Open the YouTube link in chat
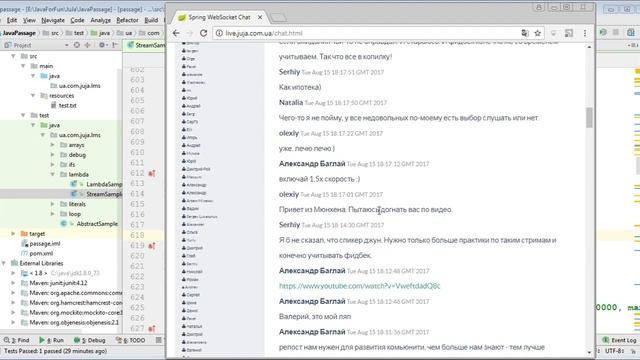The image size is (640, 360). tap(360, 286)
